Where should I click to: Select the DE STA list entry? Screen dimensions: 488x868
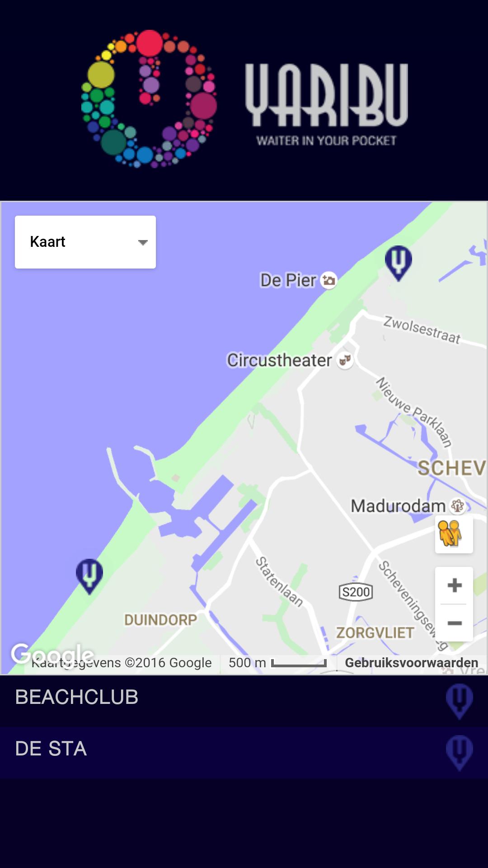pyautogui.click(x=244, y=753)
